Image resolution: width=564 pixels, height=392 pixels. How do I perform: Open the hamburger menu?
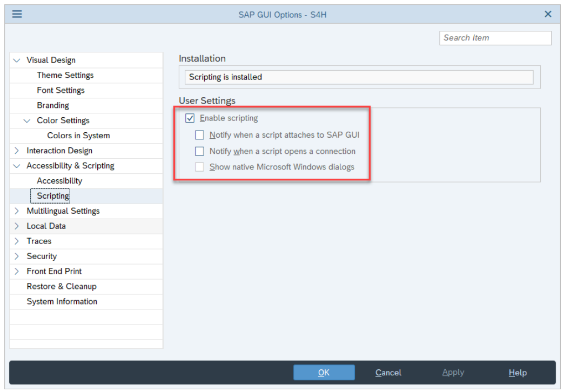[x=17, y=13]
